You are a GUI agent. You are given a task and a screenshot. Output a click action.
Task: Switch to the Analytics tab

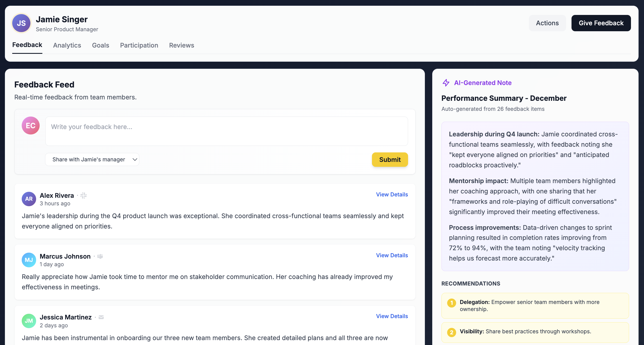(67, 45)
